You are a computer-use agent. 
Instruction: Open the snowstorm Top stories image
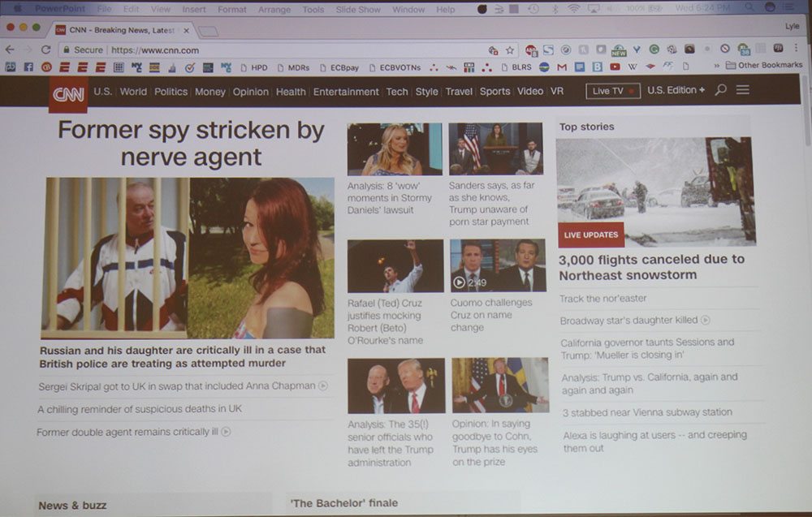point(655,192)
